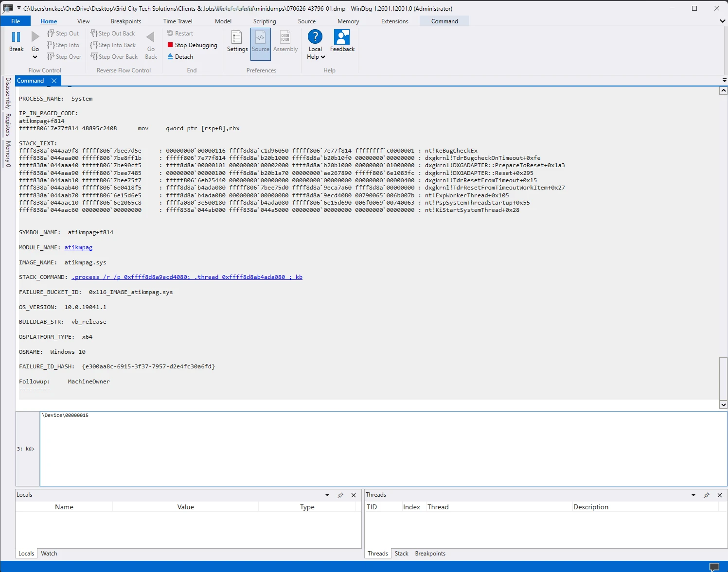Pin the Threads panel

click(x=707, y=495)
